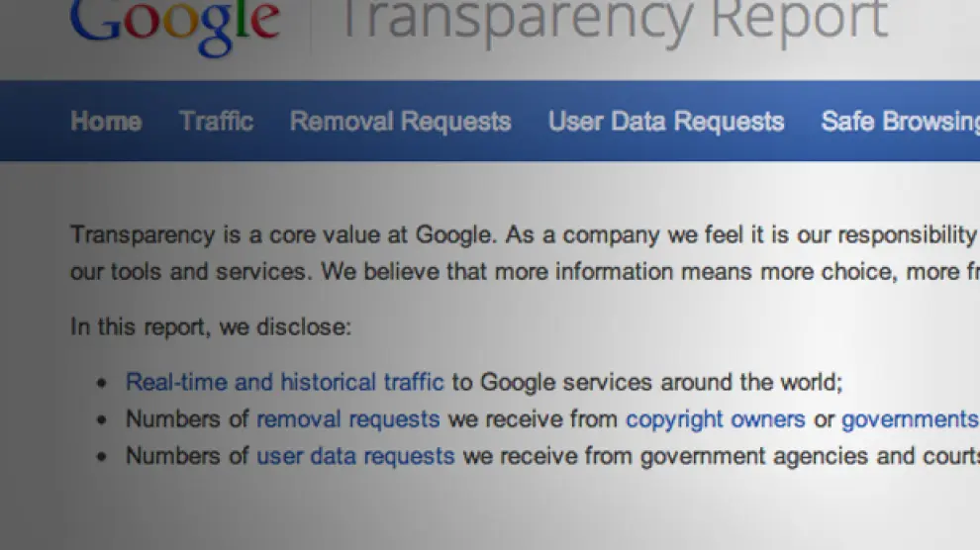Click the bullet before user data requests item
Viewport: 980px width, 550px height.
[x=101, y=457]
